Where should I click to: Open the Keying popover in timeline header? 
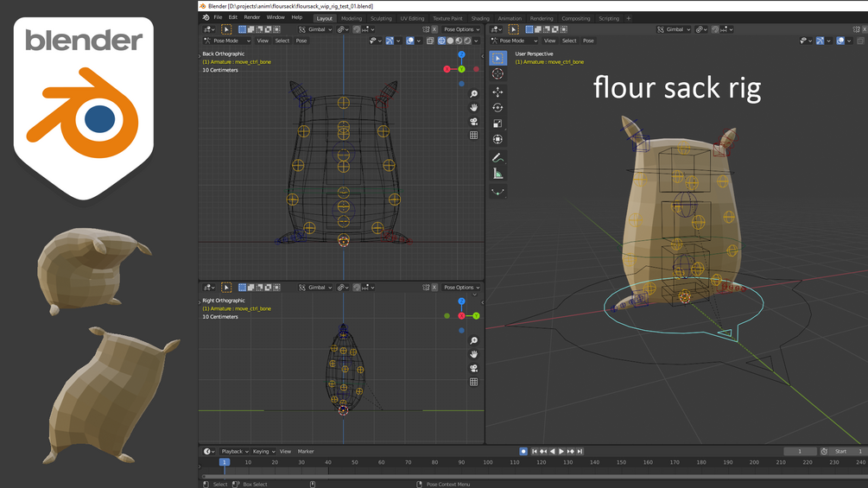click(263, 452)
